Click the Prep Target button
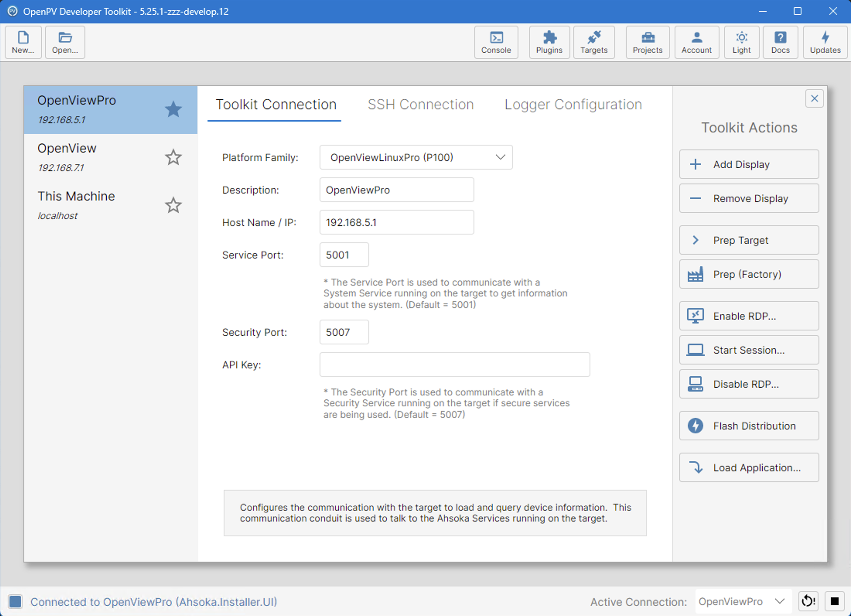 point(749,240)
